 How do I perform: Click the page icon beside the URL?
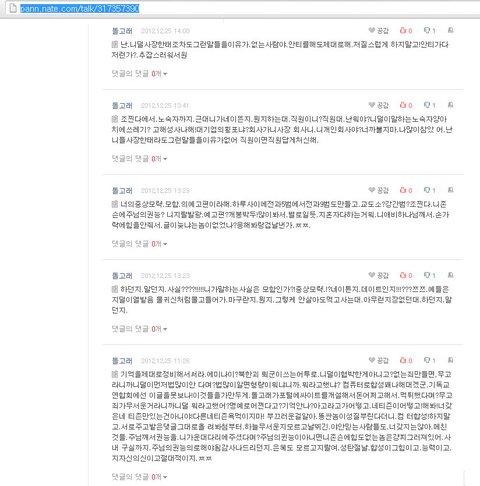point(13,8)
